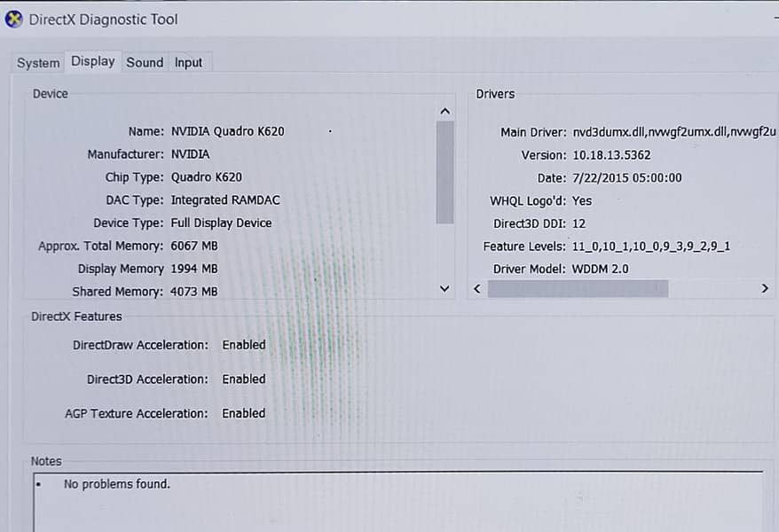This screenshot has width=779, height=532.
Task: Click the Approx. Total Memory label
Action: 100,246
